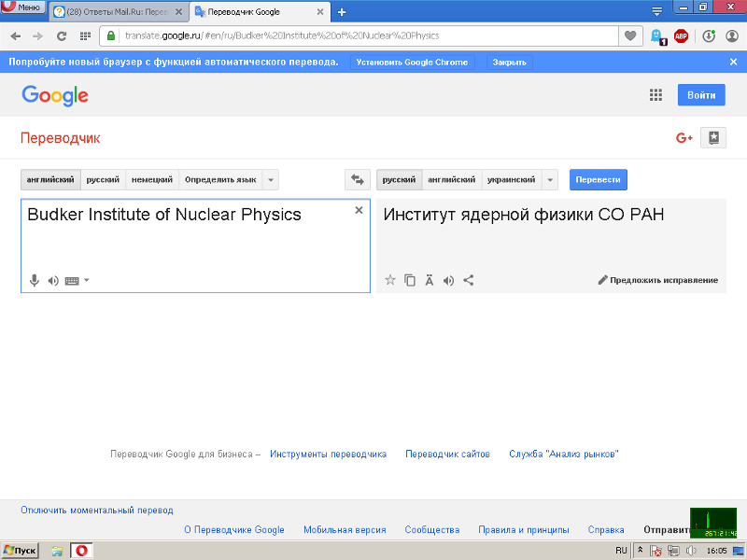Screen dimensions: 747x560
Task: Select немецкий as source language
Action: (x=152, y=179)
